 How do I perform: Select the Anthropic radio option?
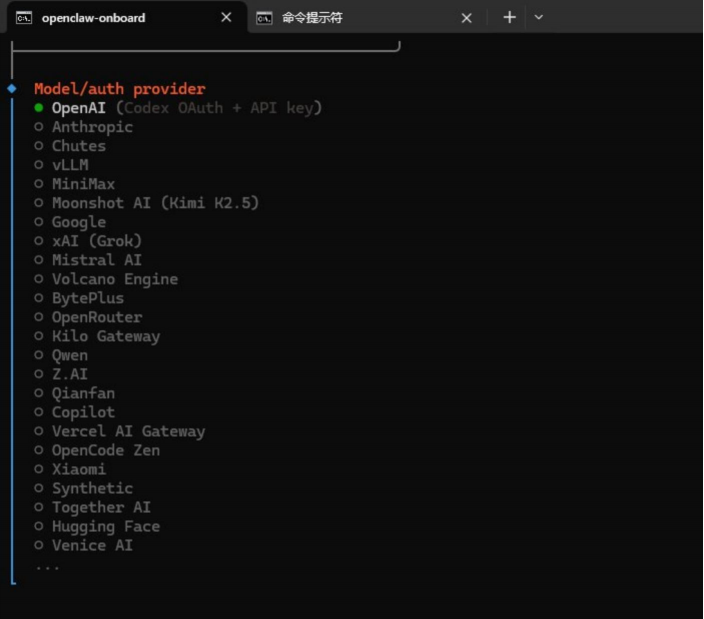pyautogui.click(x=39, y=127)
